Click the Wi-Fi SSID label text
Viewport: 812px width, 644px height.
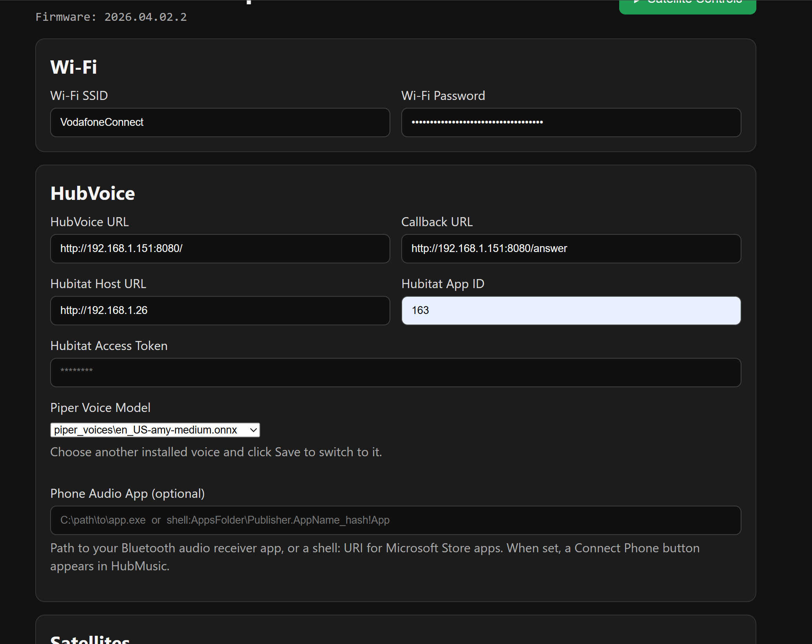coord(79,96)
